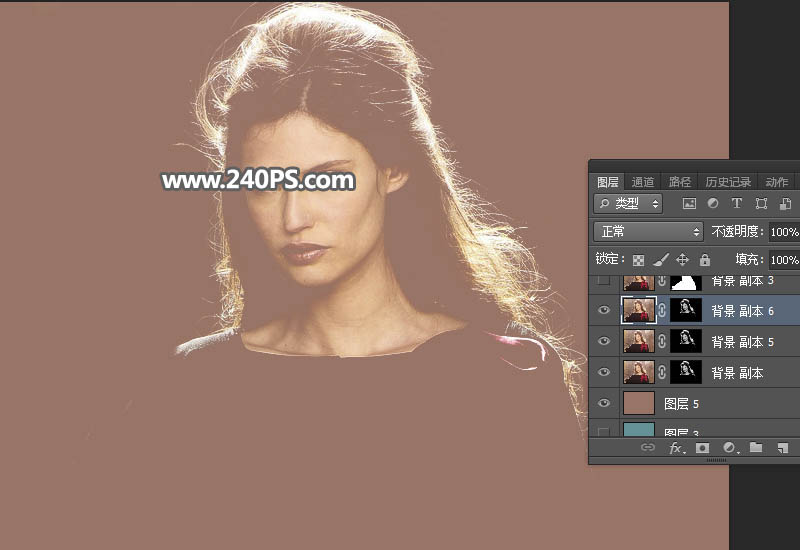Viewport: 800px width, 550px height.
Task: Show the 背景 副本 3 layer
Action: (604, 280)
